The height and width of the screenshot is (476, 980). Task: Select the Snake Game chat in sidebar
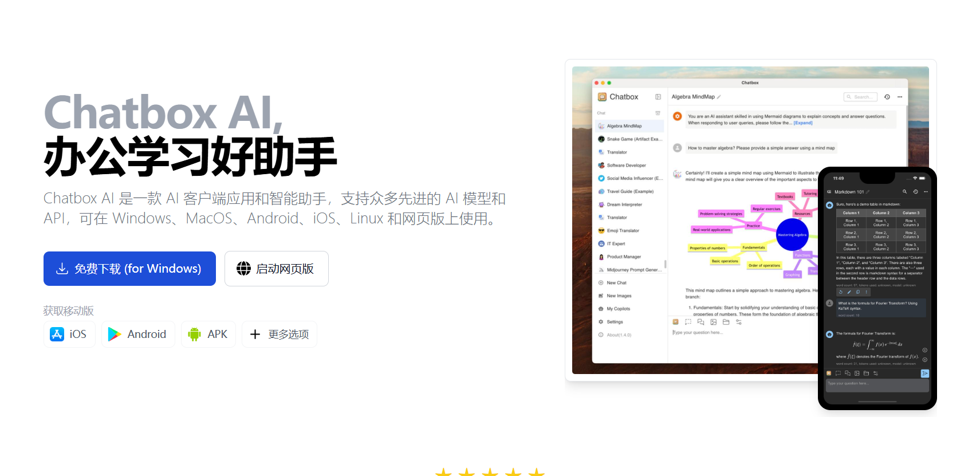point(630,139)
